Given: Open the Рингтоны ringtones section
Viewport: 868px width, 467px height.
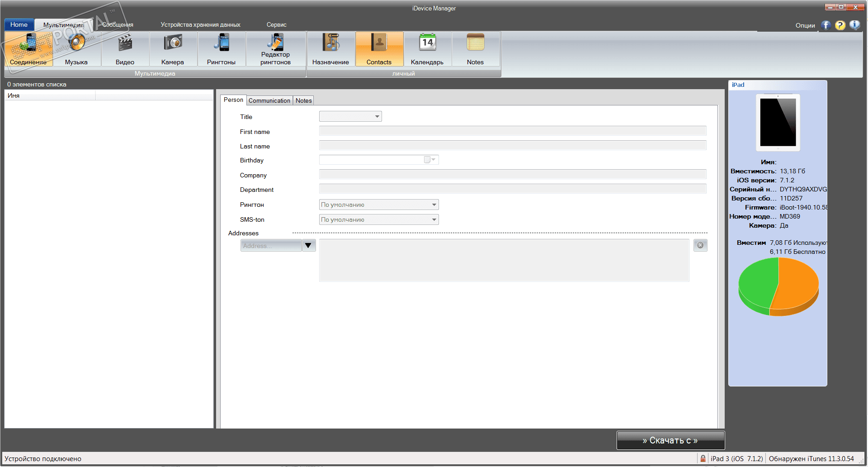Looking at the screenshot, I should coord(221,49).
